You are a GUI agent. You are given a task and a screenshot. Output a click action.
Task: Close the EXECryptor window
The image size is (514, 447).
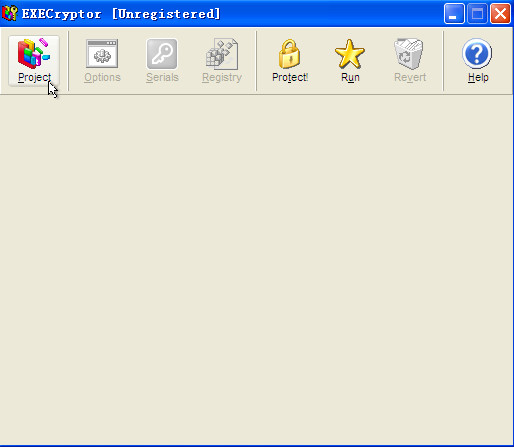point(500,14)
